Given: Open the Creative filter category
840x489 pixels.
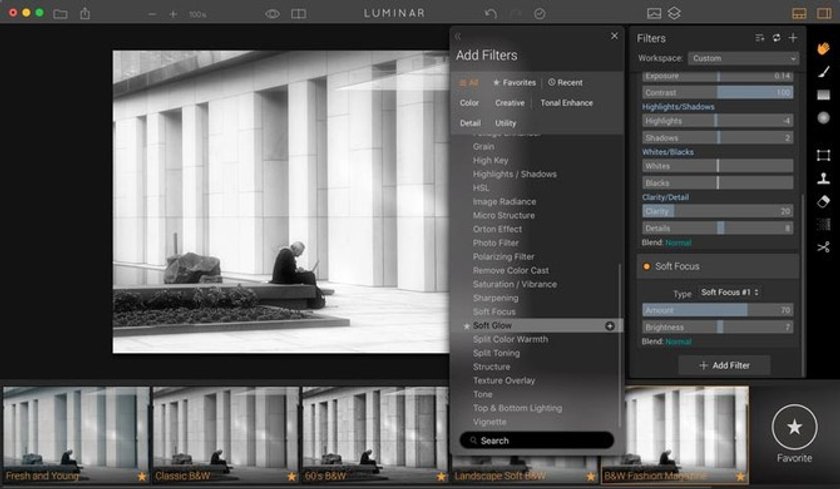Looking at the screenshot, I should click(509, 103).
